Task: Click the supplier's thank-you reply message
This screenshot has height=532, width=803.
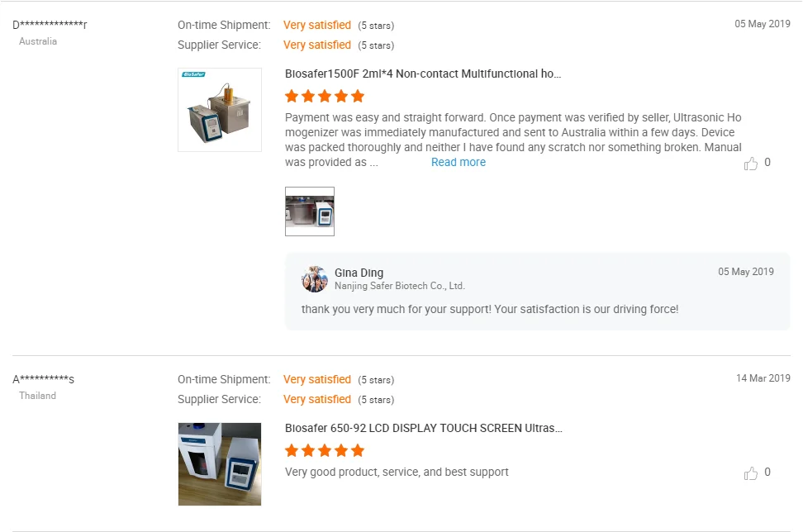Action: click(x=490, y=309)
